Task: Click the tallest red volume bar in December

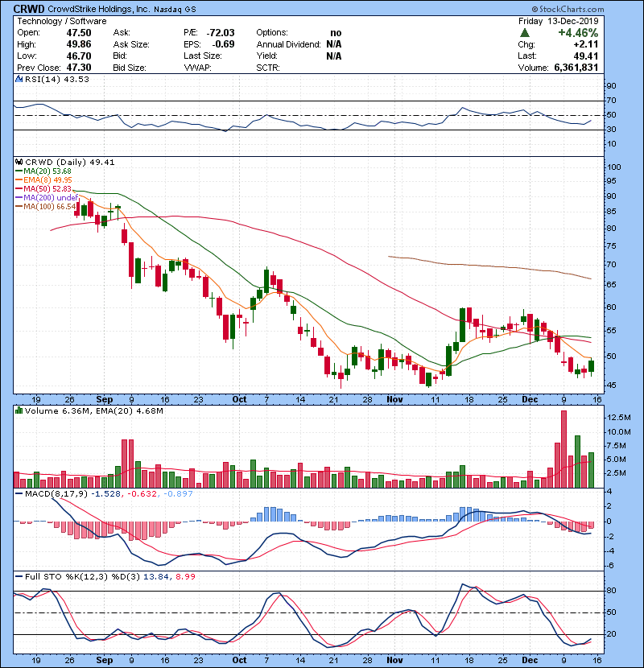Action: tap(563, 449)
